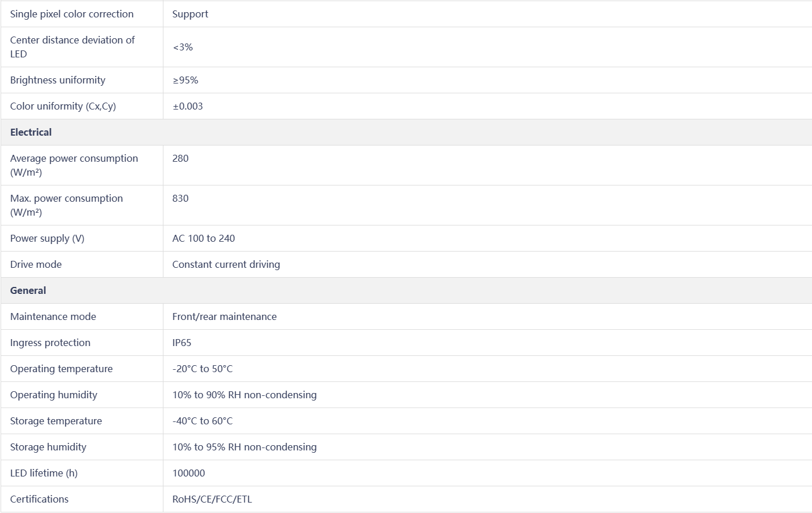
Task: Click the 830 max power value
Action: pyautogui.click(x=180, y=198)
